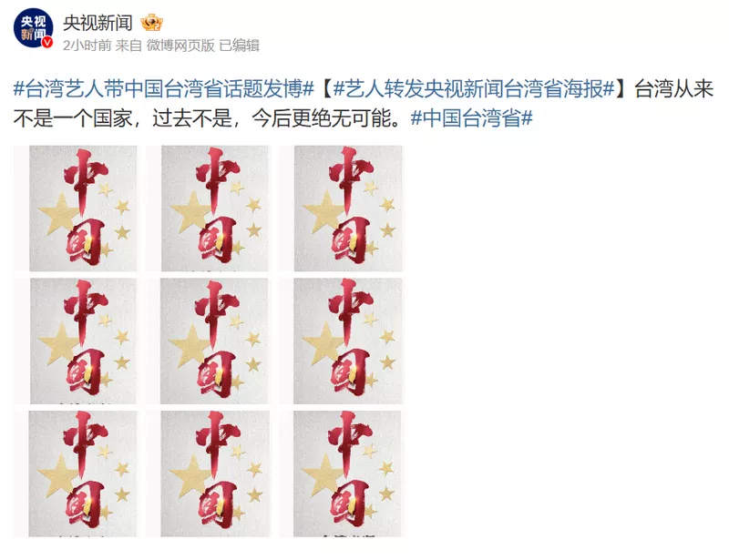Open the first poster thumbnail in the middle row
Image resolution: width=729 pixels, height=560 pixels.
(76, 341)
